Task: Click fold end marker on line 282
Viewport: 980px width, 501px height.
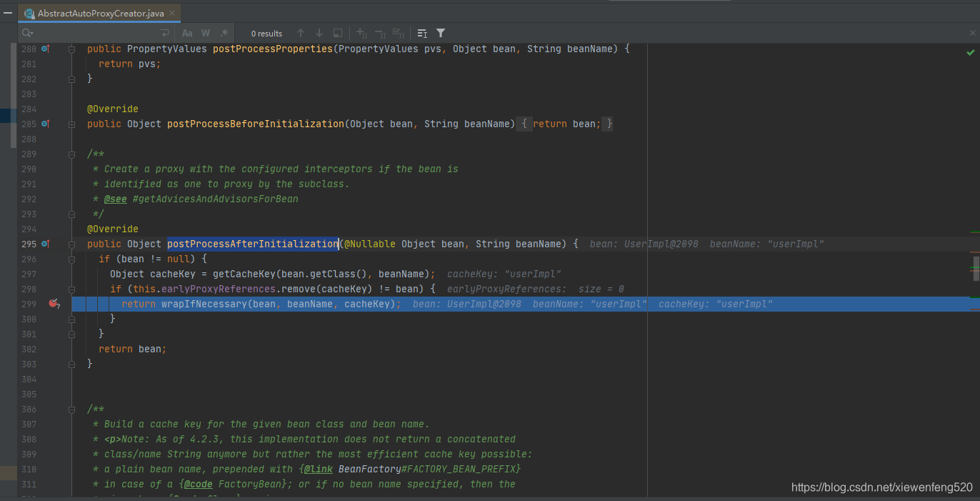Action: [x=71, y=79]
